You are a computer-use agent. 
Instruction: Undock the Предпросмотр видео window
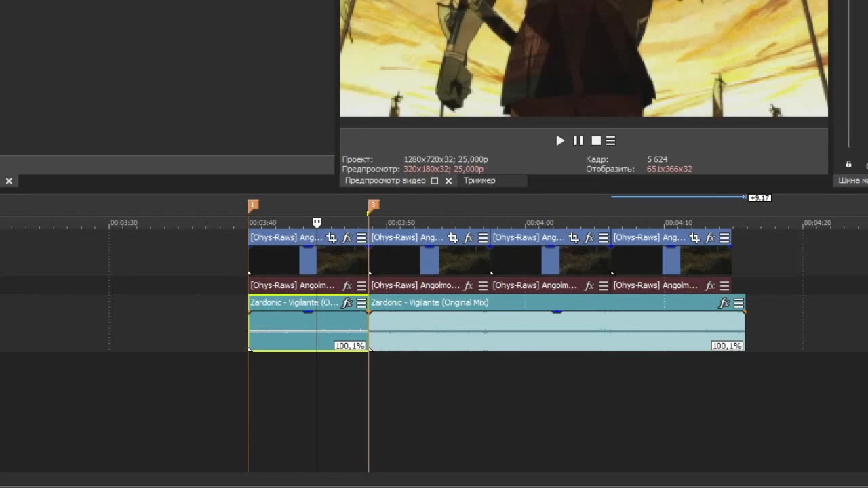(x=435, y=181)
